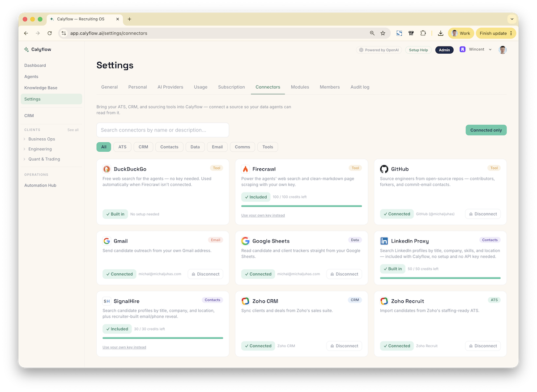Focus the Search connectors input field
Image resolution: width=537 pixels, height=392 pixels.
163,130
